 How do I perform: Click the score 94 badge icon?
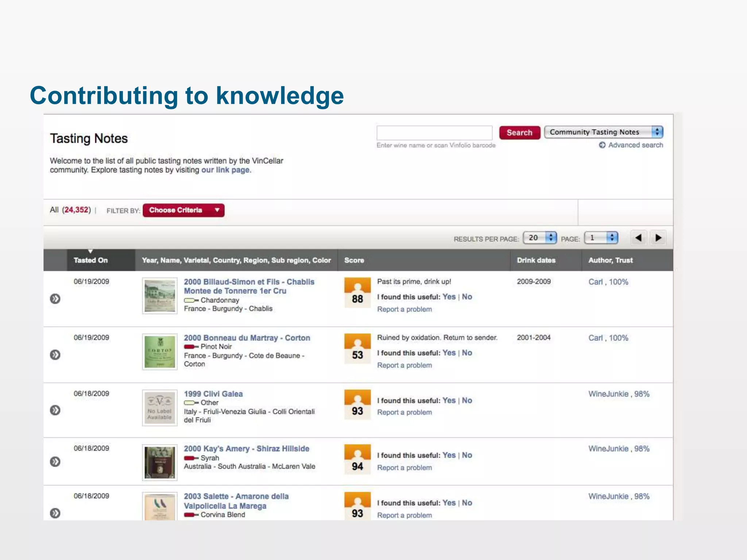[357, 459]
